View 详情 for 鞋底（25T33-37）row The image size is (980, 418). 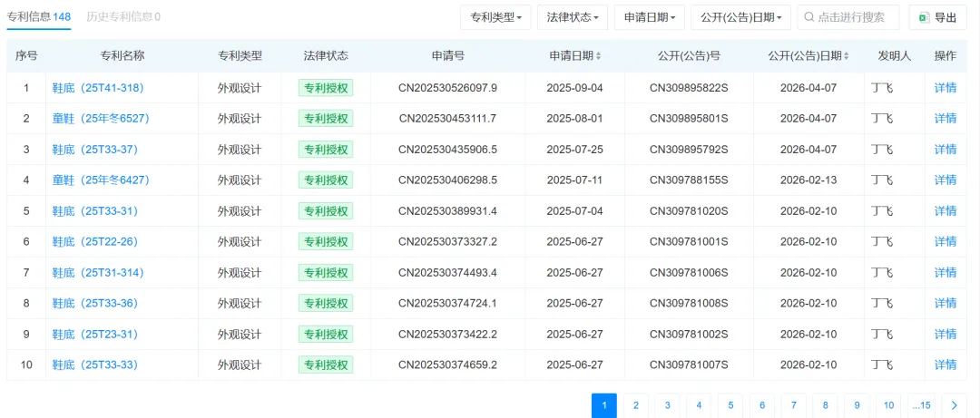pyautogui.click(x=945, y=150)
